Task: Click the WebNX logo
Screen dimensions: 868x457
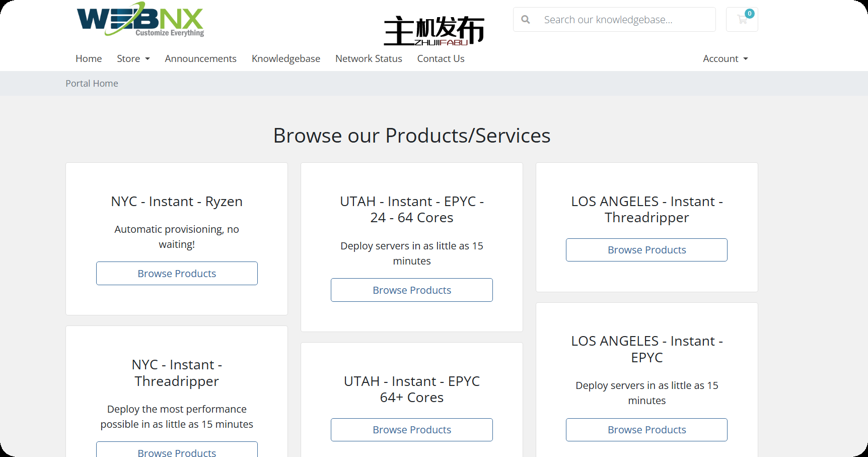Action: 140,20
